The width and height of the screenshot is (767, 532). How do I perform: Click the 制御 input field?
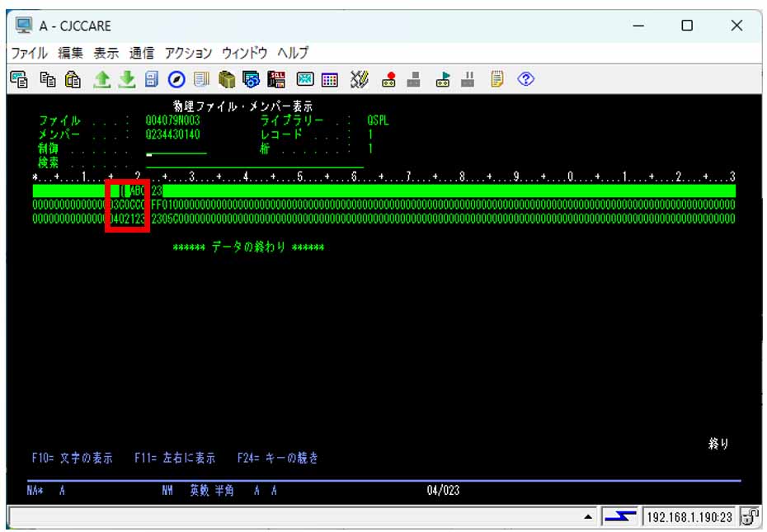tap(176, 150)
